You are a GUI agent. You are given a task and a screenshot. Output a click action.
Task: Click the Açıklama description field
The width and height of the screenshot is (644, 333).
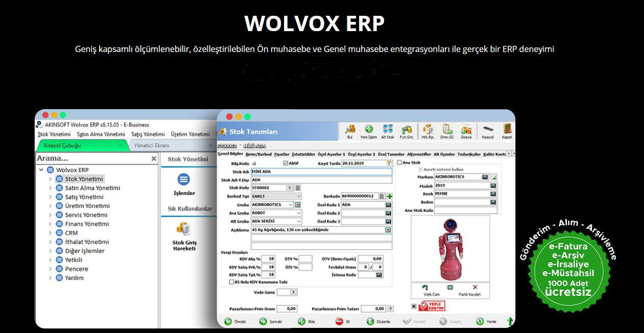(321, 229)
